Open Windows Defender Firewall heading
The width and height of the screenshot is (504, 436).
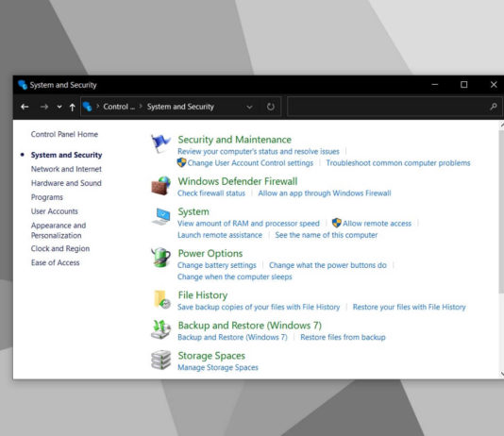[238, 181]
